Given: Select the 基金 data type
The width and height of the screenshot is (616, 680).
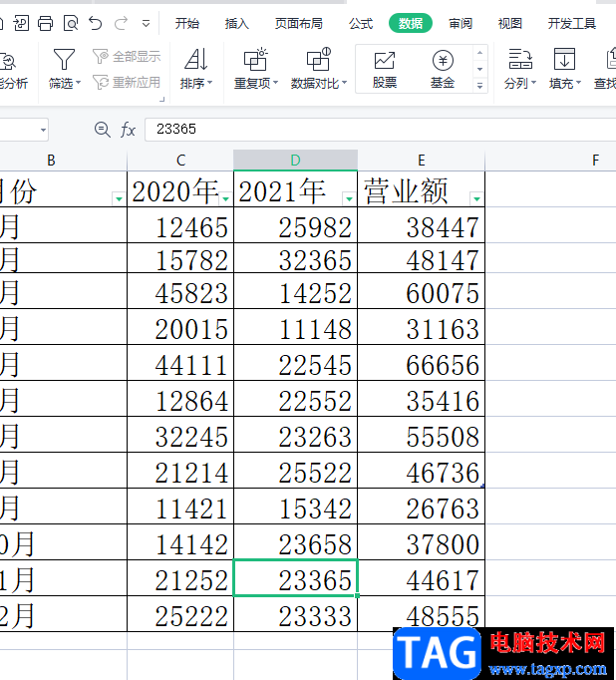Looking at the screenshot, I should [x=443, y=70].
